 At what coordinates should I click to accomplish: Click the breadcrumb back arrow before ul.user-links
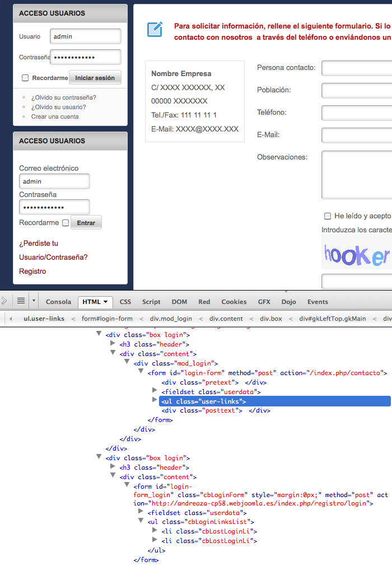click(11, 319)
